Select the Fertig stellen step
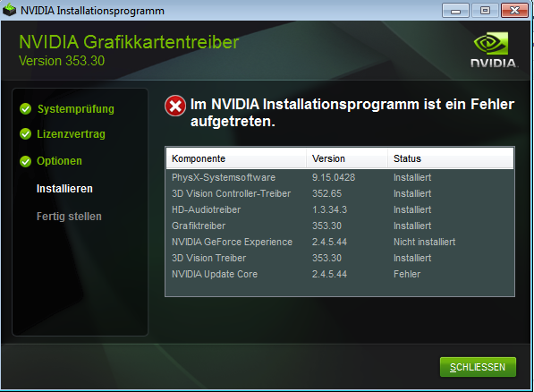Image resolution: width=534 pixels, height=392 pixels. pos(69,217)
